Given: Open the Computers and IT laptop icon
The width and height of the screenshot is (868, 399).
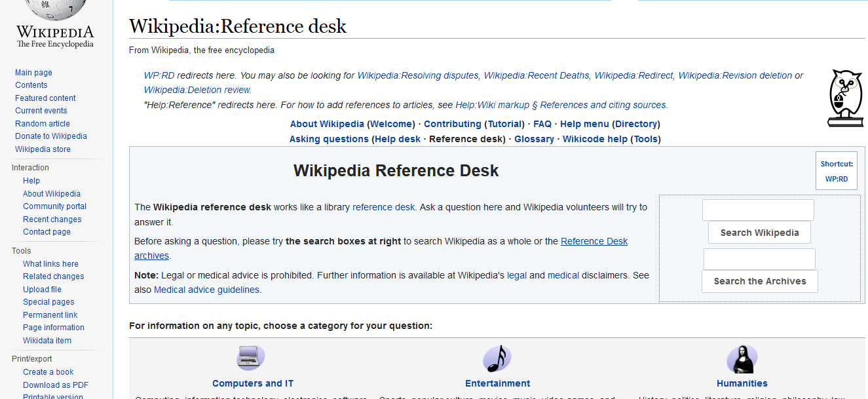Looking at the screenshot, I should tap(251, 358).
